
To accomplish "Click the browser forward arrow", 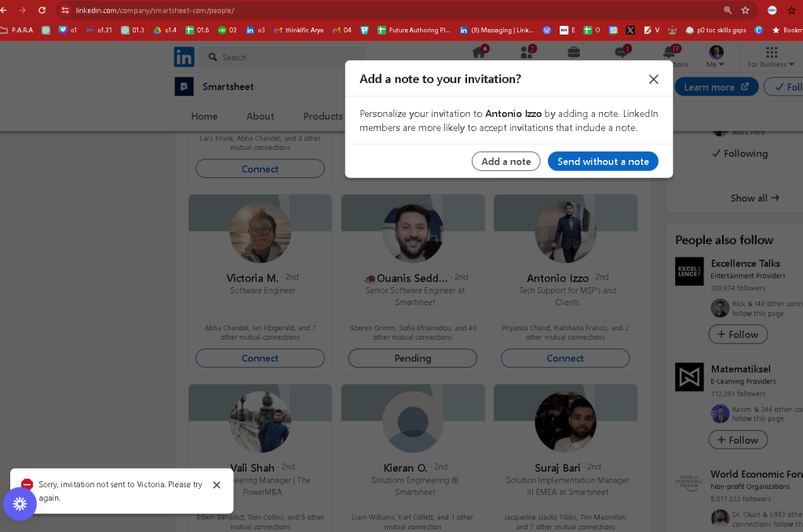I will pyautogui.click(x=23, y=10).
